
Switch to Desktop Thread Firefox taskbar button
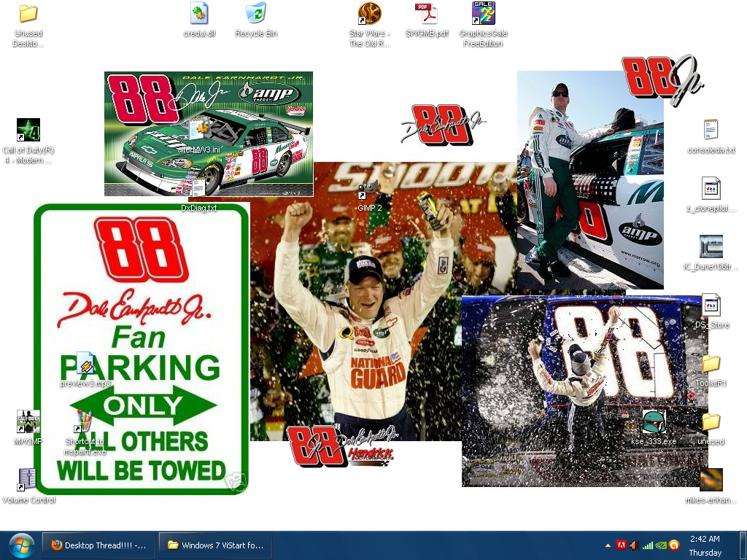tap(98, 545)
